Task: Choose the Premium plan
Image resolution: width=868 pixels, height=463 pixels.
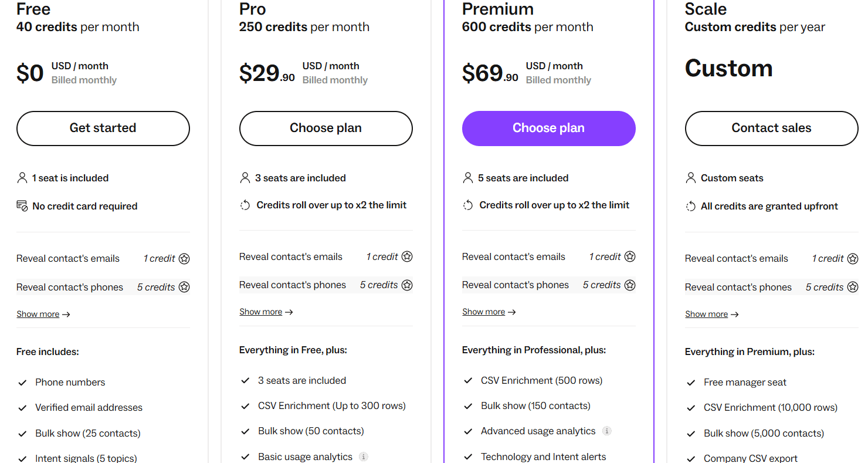Action: 548,128
